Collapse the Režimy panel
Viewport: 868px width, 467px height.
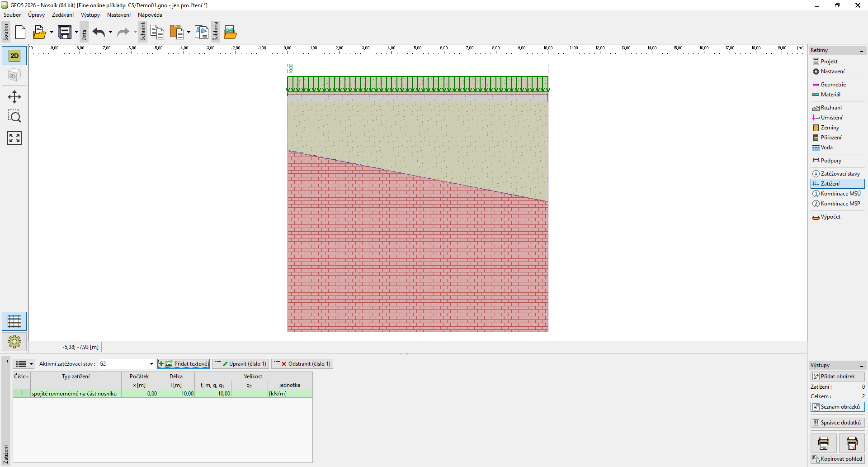click(x=861, y=51)
